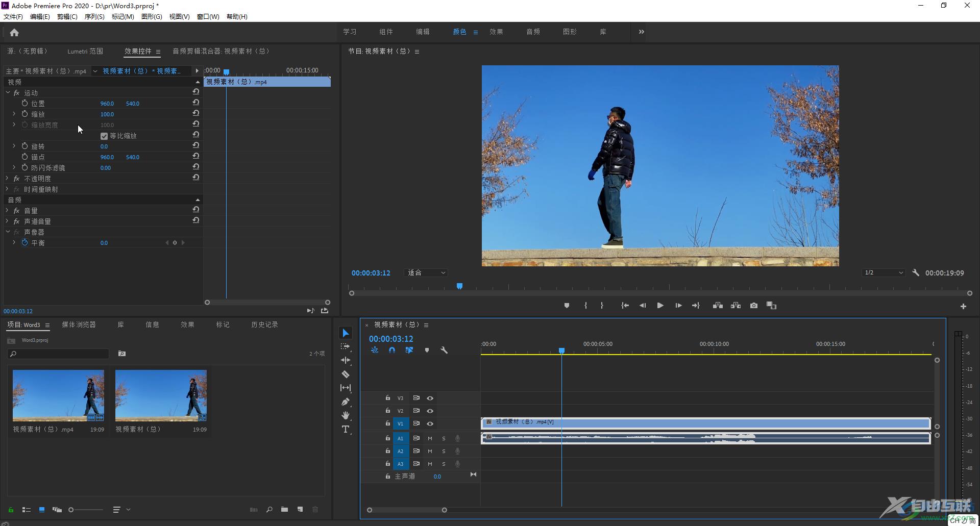Open timeline display settings wrench
The height and width of the screenshot is (526, 980).
[x=444, y=350]
